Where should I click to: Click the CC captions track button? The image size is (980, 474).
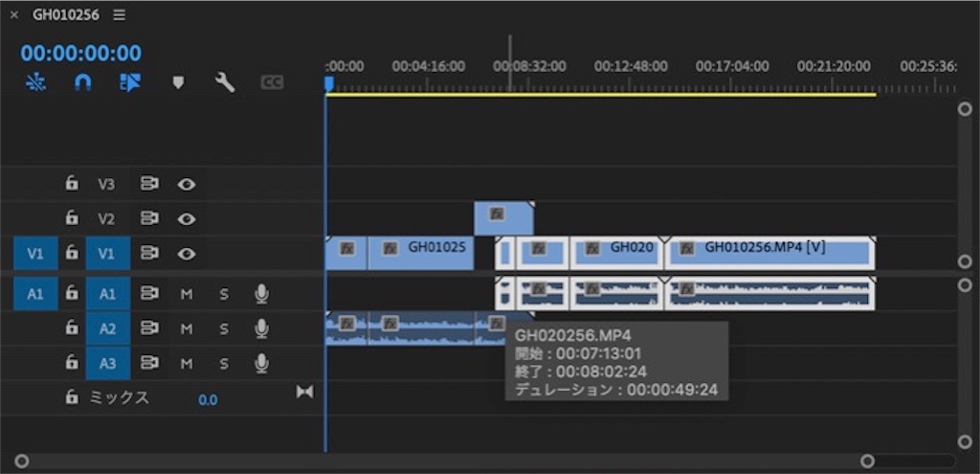tap(272, 82)
